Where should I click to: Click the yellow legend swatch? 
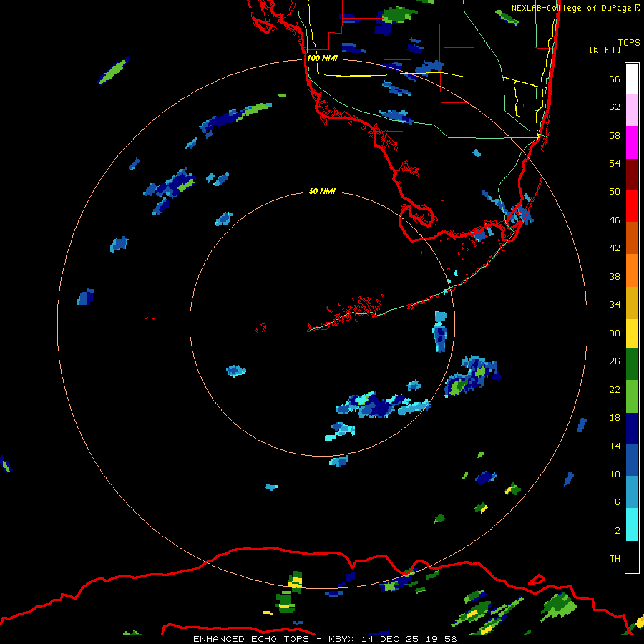tap(632, 333)
